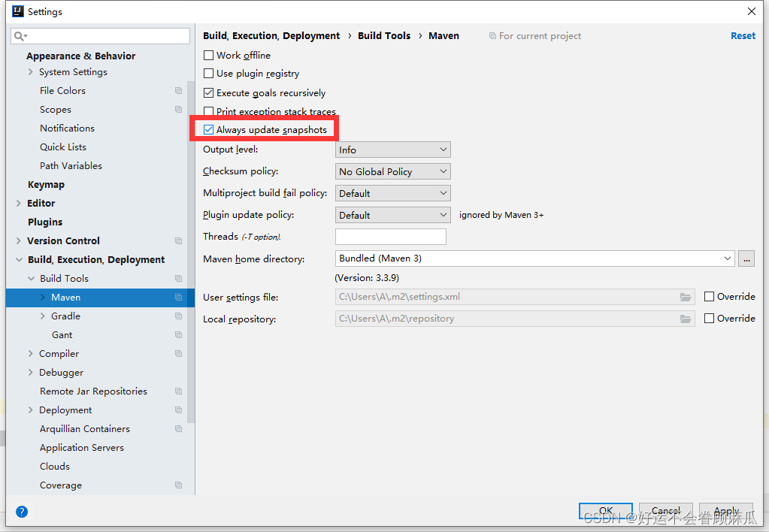
Task: Click the project-level icon next to Deployment
Action: (178, 410)
